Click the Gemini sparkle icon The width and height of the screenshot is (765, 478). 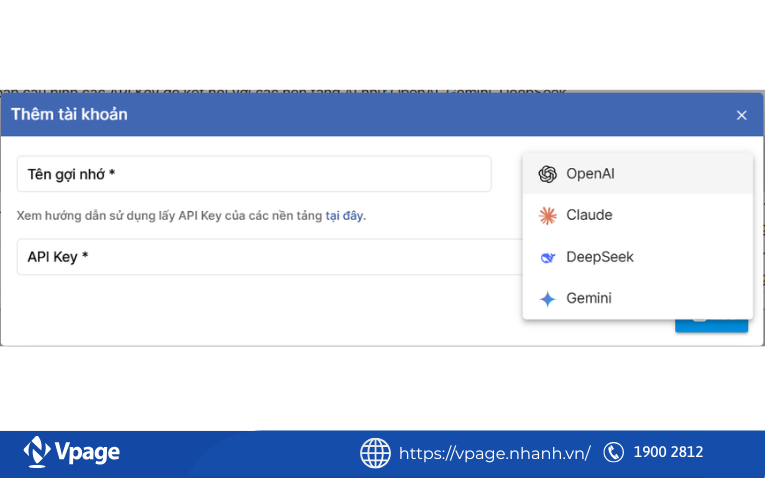tap(547, 299)
